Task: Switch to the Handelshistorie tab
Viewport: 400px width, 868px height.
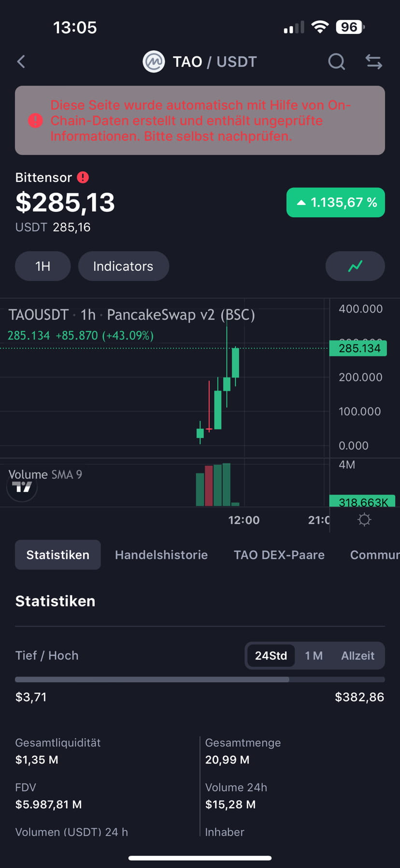Action: tap(161, 555)
